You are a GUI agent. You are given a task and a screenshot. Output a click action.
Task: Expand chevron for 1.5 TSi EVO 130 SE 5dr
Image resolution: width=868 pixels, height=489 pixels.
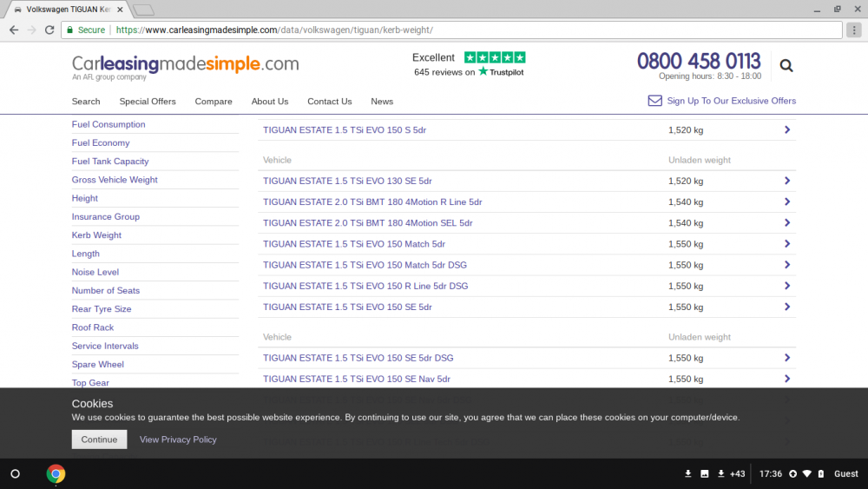click(x=786, y=181)
